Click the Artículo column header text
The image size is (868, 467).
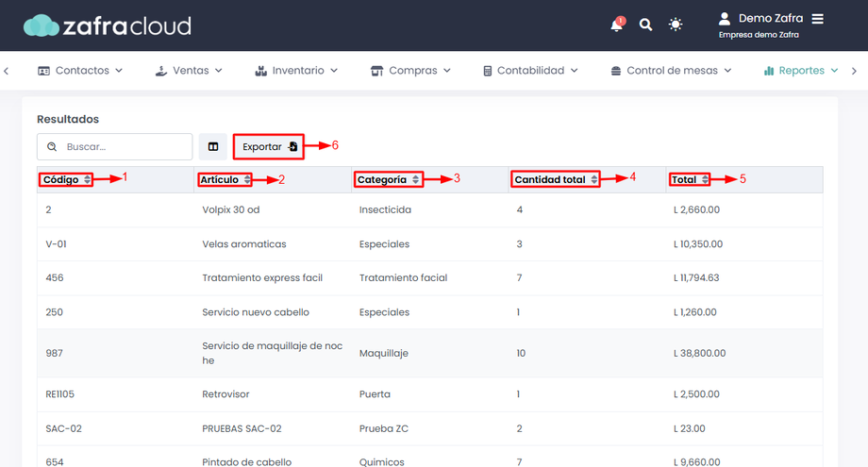coord(219,180)
